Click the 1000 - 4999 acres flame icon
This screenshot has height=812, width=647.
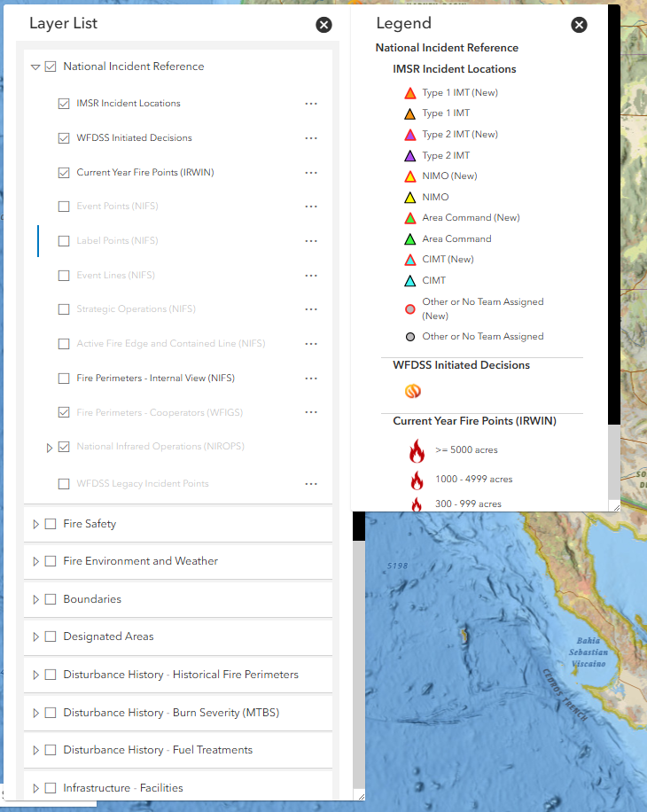(x=417, y=480)
